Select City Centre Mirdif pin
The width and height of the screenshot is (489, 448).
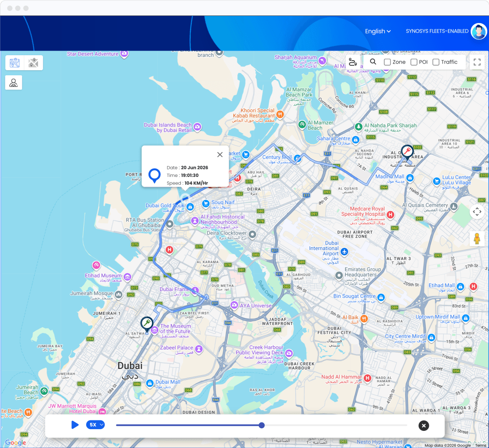(x=431, y=337)
